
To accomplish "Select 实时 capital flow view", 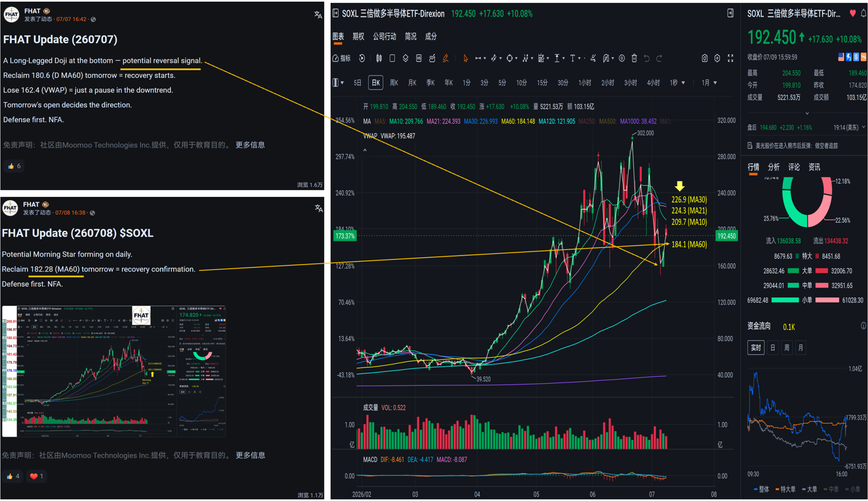I will pyautogui.click(x=756, y=348).
